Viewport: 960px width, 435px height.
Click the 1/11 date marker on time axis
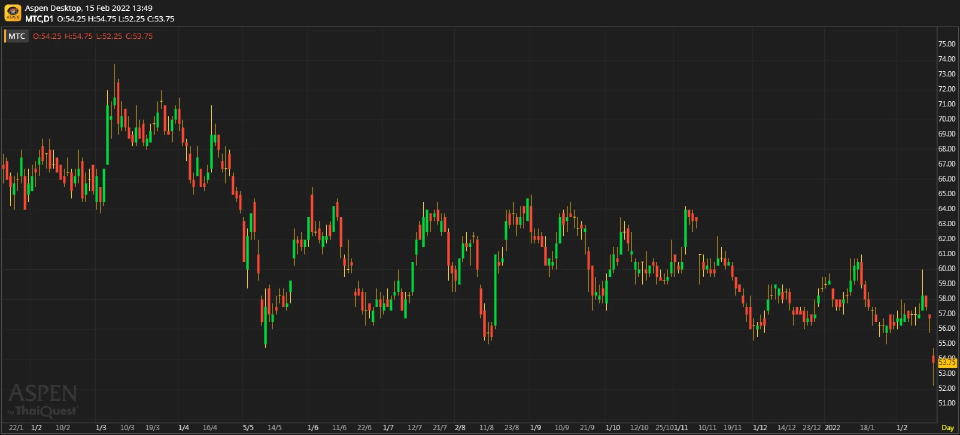click(x=680, y=427)
